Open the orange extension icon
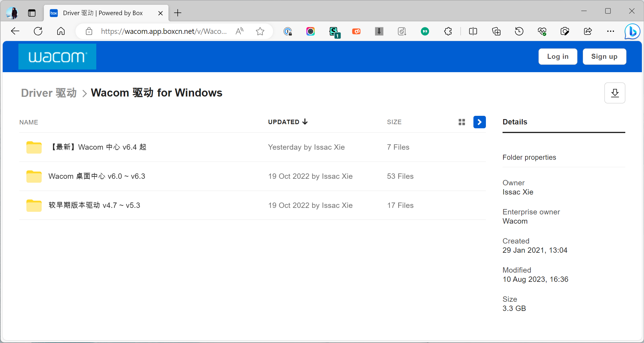Screen dimensions: 644x343 [x=356, y=31]
